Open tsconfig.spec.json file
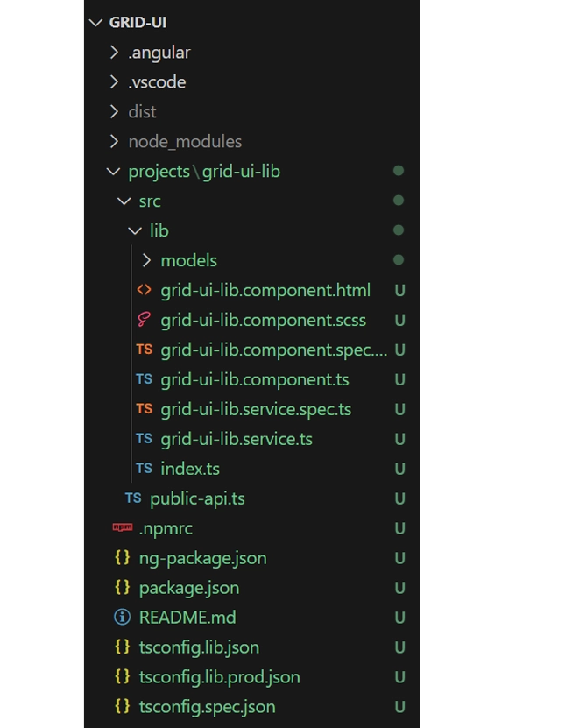 (208, 707)
